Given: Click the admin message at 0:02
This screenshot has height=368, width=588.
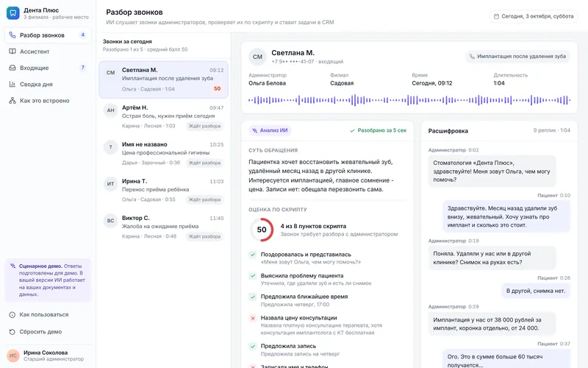Looking at the screenshot, I should click(492, 171).
